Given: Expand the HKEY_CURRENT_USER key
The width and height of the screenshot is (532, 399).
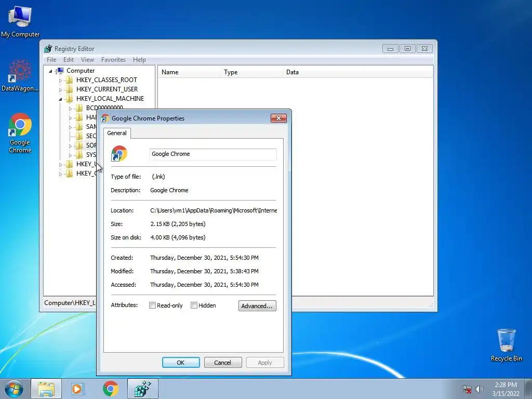Looking at the screenshot, I should (x=60, y=90).
